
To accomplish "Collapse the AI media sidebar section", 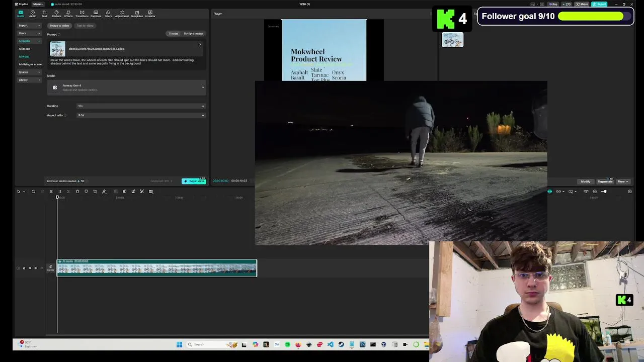I will pyautogui.click(x=30, y=41).
